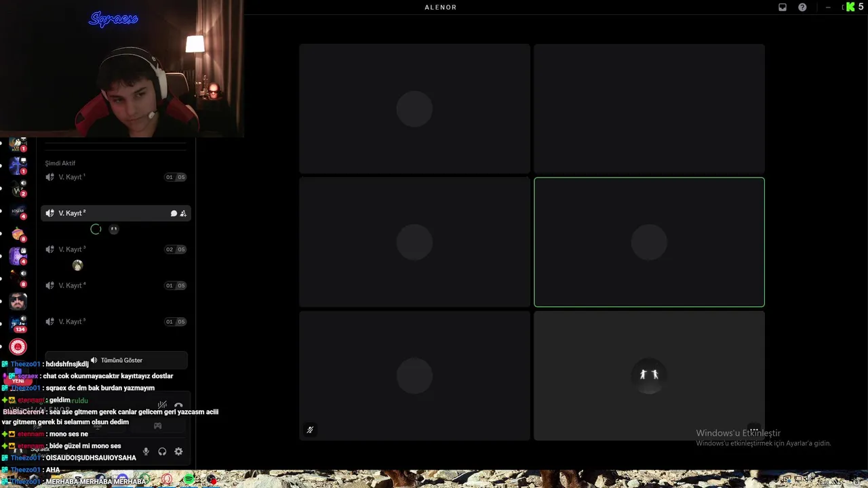
Task: Join voice channel V. Kayıt 4
Action: (x=116, y=285)
